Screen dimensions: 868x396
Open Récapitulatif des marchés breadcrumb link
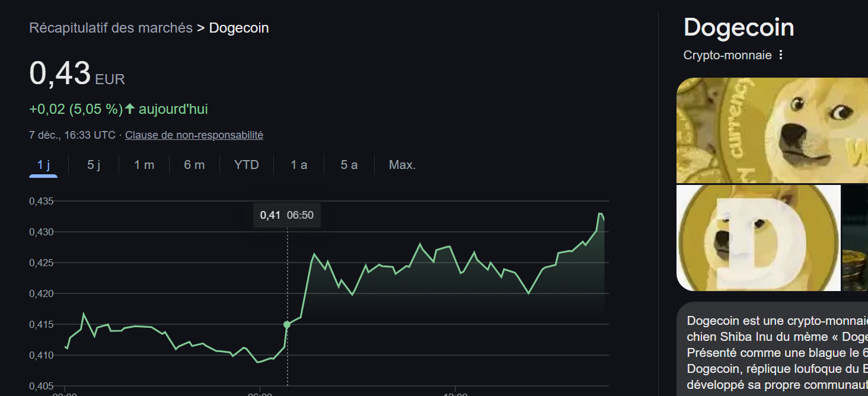point(111,28)
